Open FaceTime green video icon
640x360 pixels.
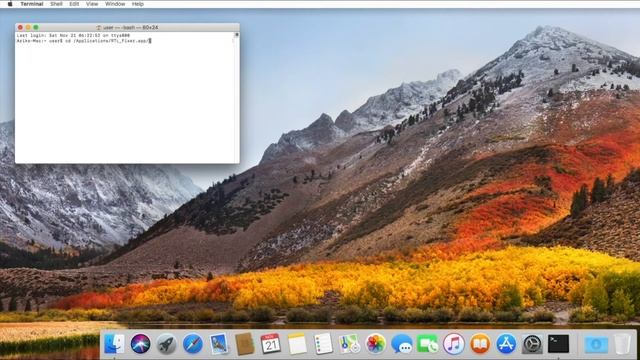click(428, 344)
